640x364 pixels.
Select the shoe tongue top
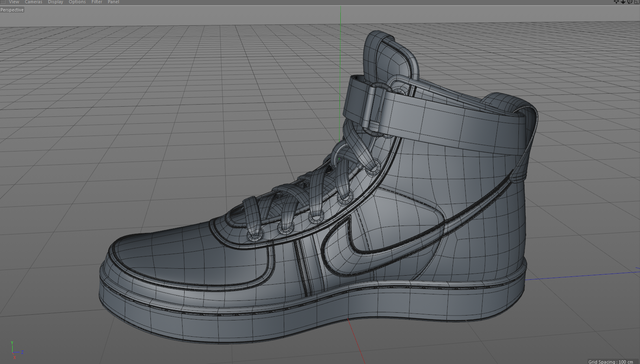(x=390, y=53)
